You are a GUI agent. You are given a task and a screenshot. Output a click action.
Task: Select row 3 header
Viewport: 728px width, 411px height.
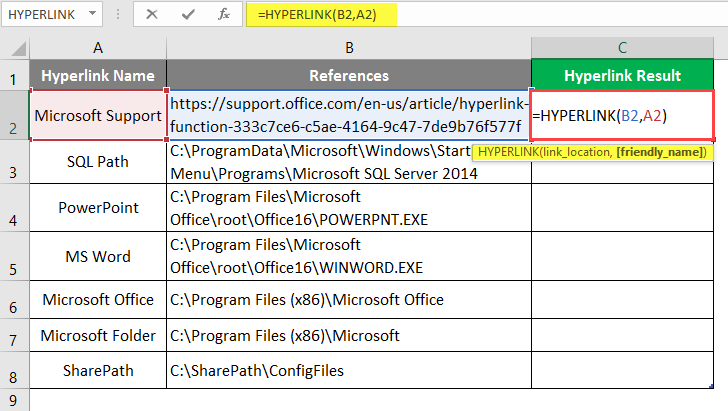13,162
